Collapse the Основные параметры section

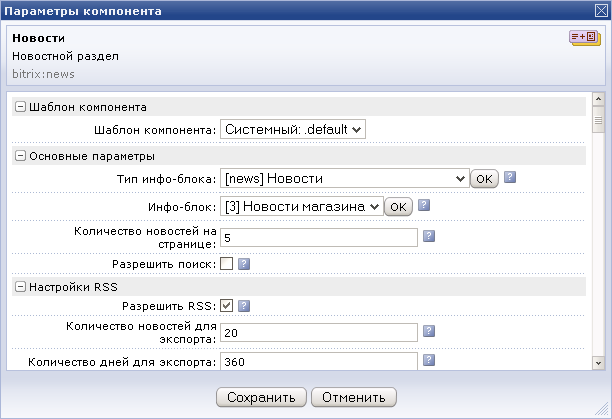pyautogui.click(x=20, y=156)
